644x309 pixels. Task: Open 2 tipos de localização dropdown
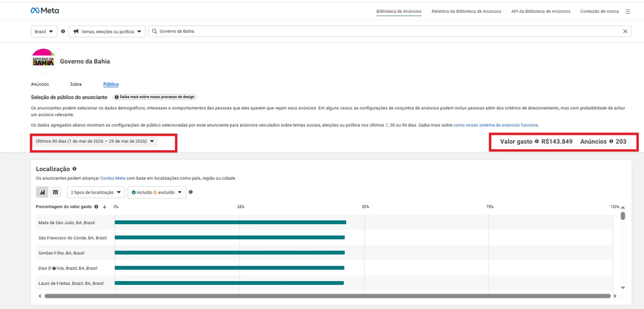pyautogui.click(x=96, y=192)
